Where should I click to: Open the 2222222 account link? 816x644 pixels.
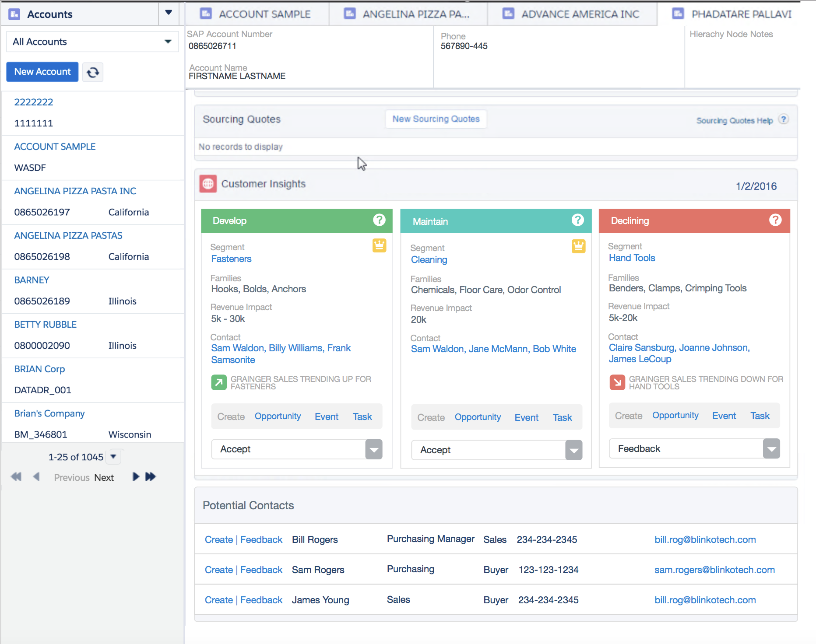pos(34,102)
